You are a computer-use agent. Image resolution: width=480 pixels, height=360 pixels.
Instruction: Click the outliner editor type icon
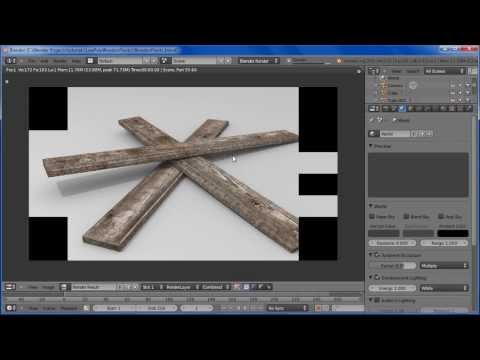pyautogui.click(x=374, y=71)
